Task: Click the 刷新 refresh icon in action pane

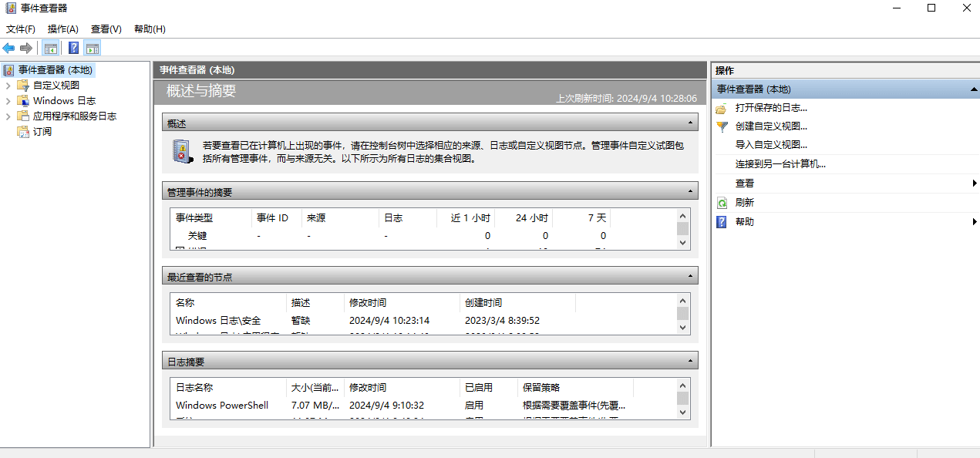Action: pyautogui.click(x=723, y=202)
